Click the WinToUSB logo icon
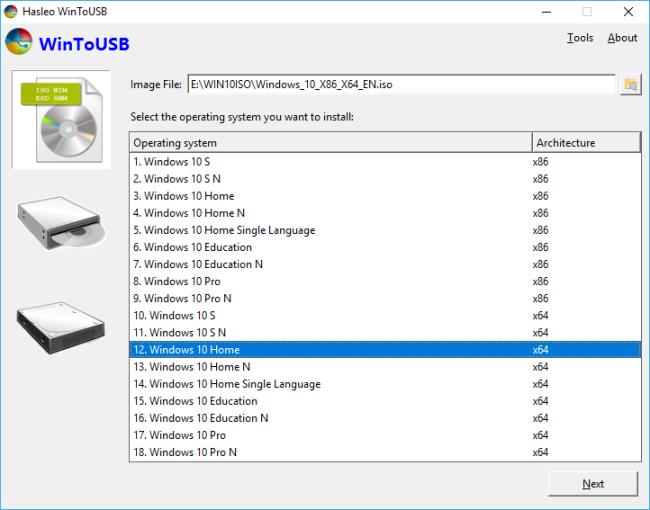 click(19, 44)
